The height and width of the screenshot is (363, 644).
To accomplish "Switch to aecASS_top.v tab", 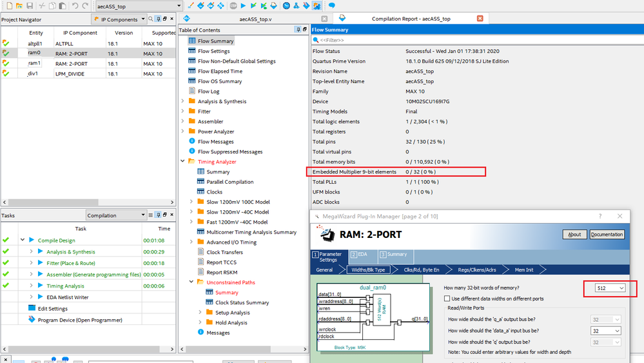I will pos(255,19).
